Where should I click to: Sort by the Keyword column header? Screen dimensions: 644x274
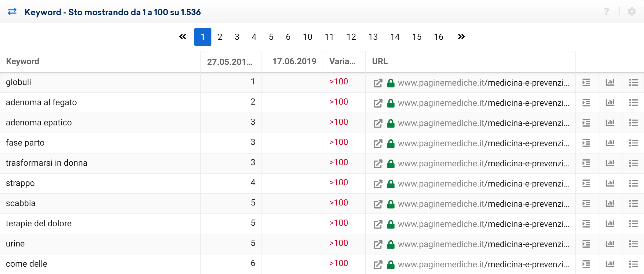tap(23, 61)
